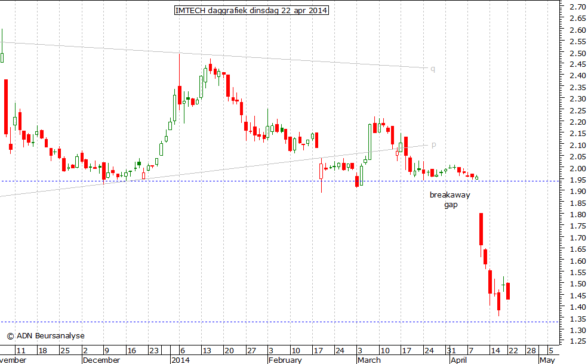The height and width of the screenshot is (364, 588).
Task: Click the price axis label 2.70
Action: click(x=577, y=7)
